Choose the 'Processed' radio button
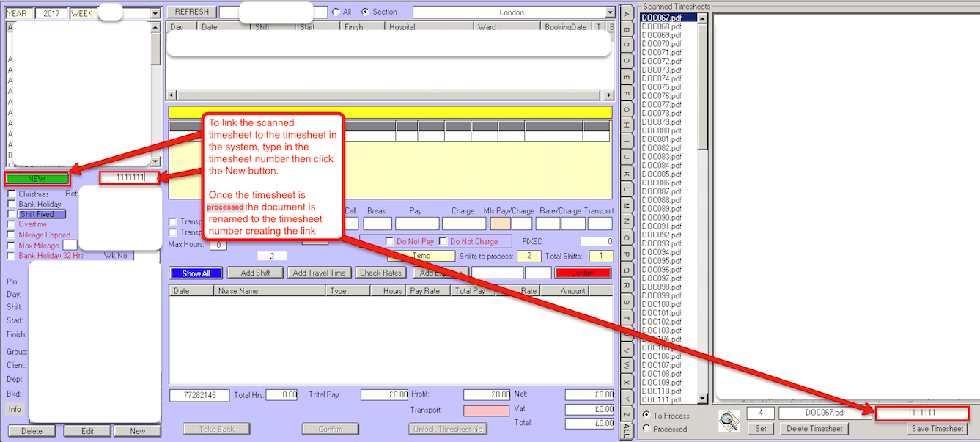The width and height of the screenshot is (980, 442). click(646, 429)
